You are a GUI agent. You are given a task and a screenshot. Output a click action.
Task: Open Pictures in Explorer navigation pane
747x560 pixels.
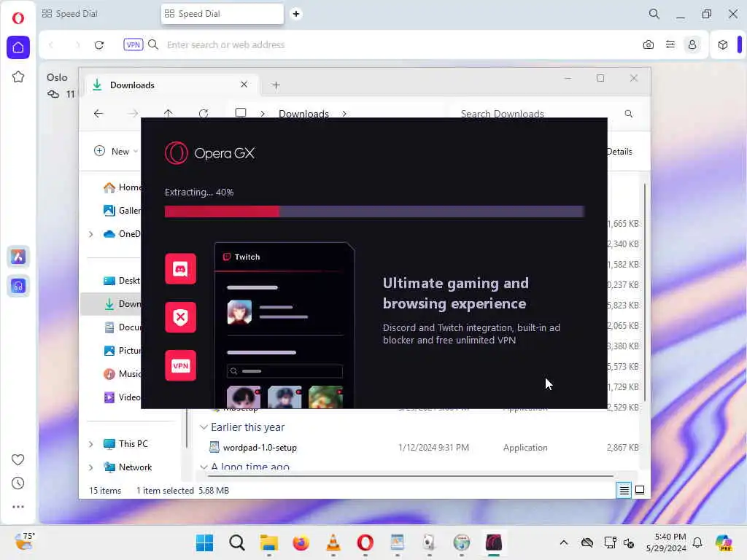coord(122,351)
